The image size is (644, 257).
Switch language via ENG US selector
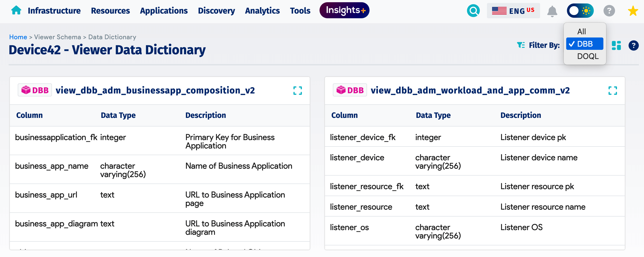pos(513,11)
